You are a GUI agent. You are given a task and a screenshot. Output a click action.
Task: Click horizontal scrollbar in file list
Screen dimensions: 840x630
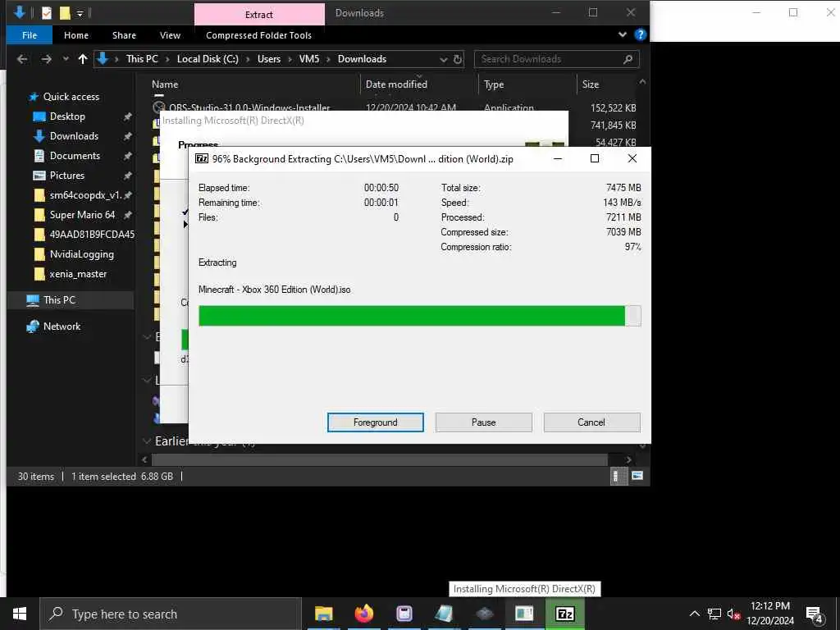[380, 459]
